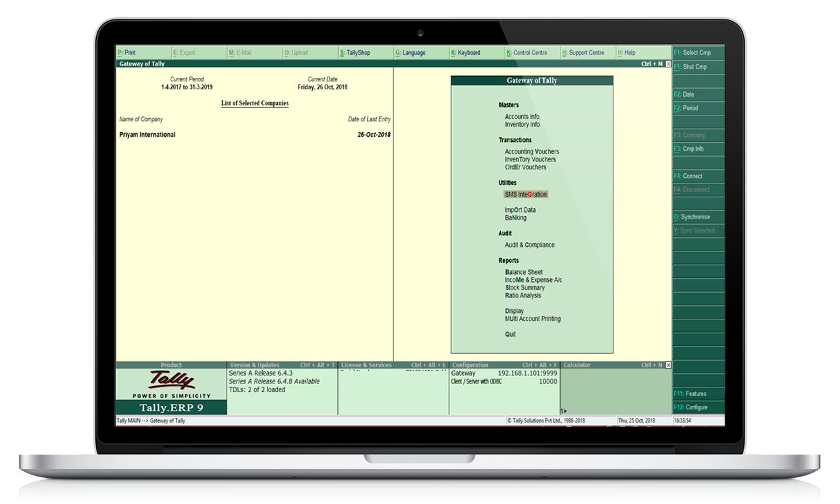Select Accounting Vouchers menu entry

(x=532, y=152)
